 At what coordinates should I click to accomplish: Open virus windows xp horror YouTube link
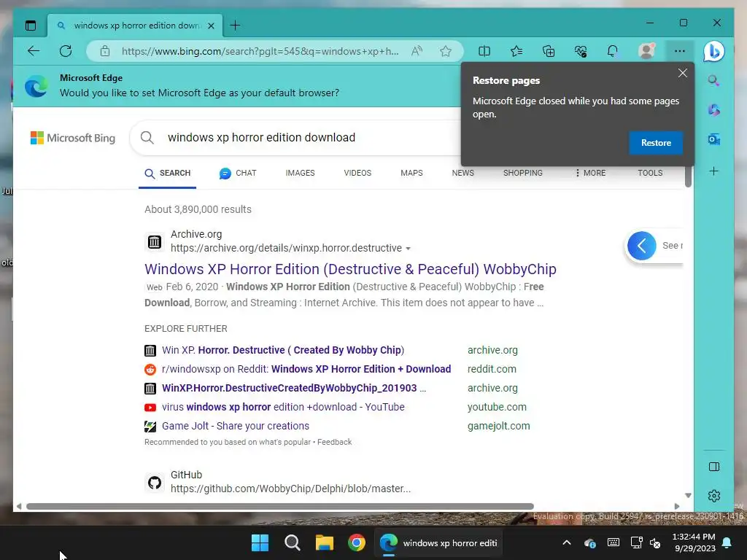[283, 407]
